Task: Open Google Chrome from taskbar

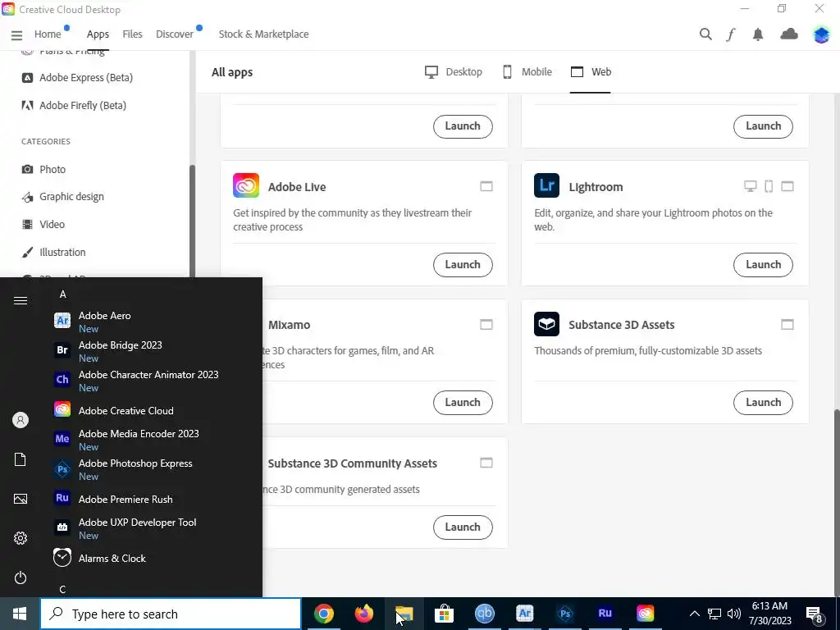Action: [x=323, y=614]
